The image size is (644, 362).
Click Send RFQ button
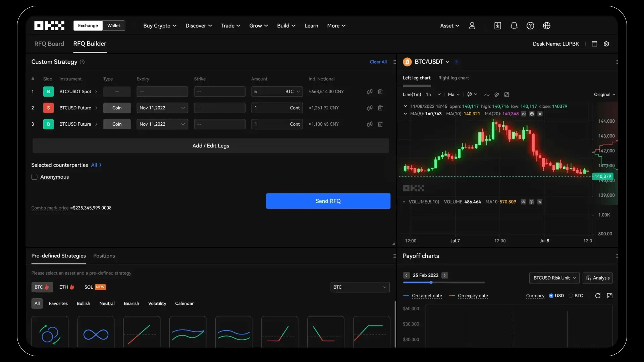pyautogui.click(x=328, y=201)
